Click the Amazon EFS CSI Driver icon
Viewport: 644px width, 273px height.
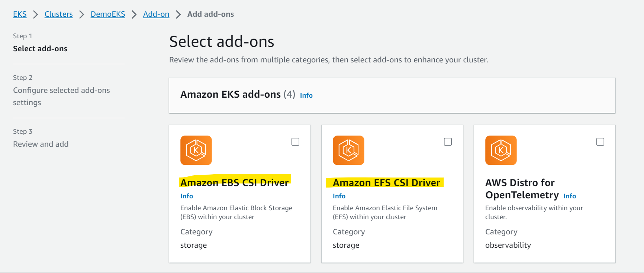tap(348, 150)
